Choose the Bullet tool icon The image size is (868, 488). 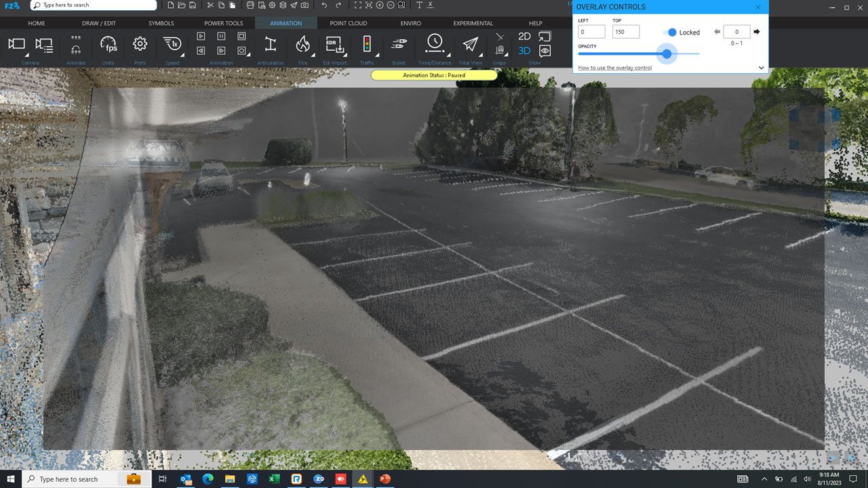[399, 45]
